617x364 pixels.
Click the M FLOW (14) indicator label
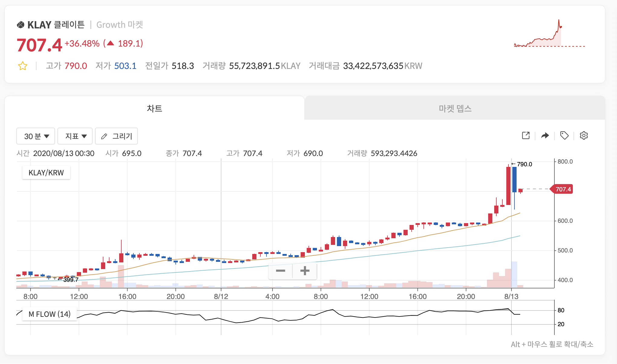coord(50,314)
